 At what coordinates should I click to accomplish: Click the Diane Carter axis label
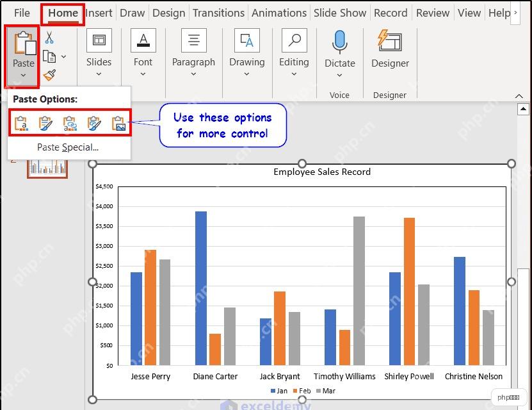[x=215, y=377]
